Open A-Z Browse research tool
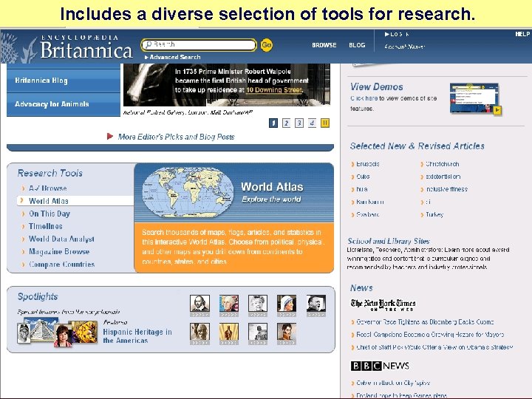The width and height of the screenshot is (532, 399). click(47, 188)
